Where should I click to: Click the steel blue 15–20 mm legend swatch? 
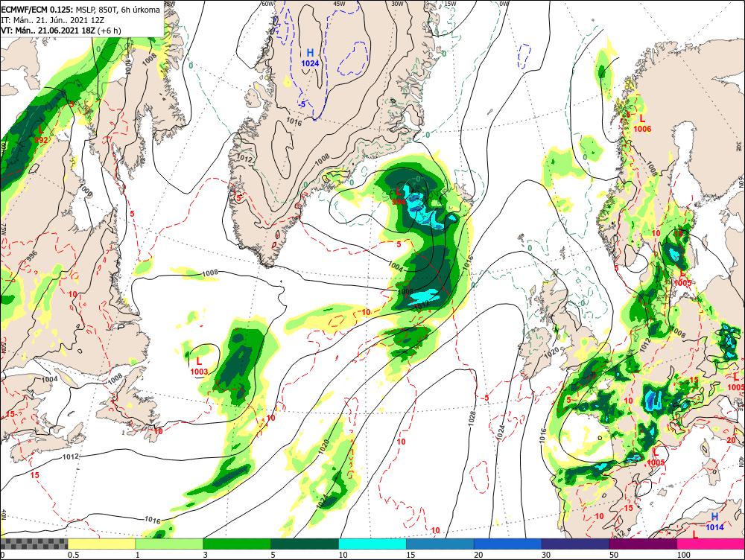440,544
